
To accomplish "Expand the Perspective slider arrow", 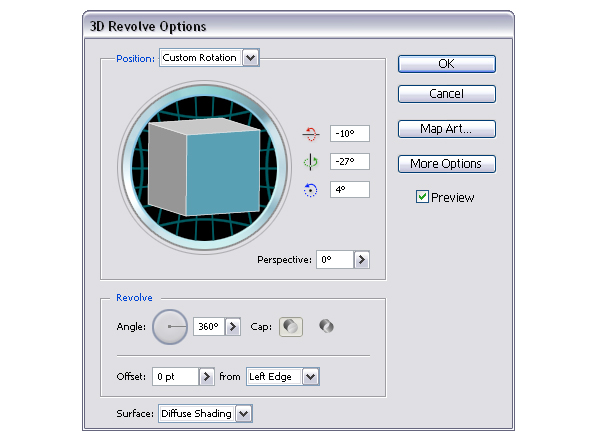I will tap(362, 260).
